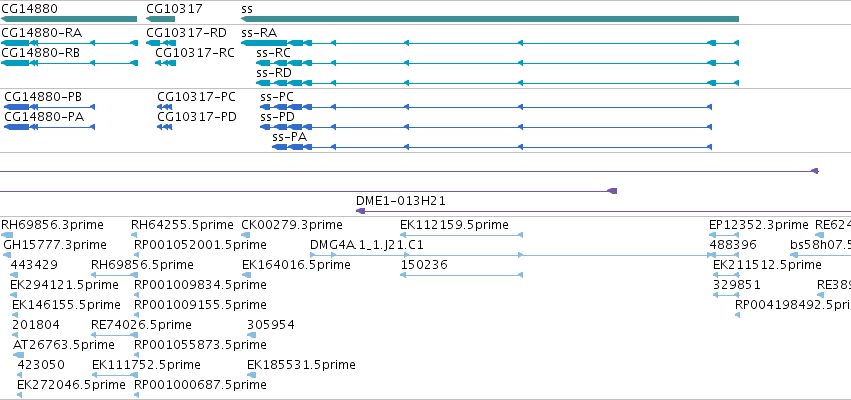This screenshot has height=400, width=851.
Task: Click RP001055873.5prime
Action: (200, 345)
